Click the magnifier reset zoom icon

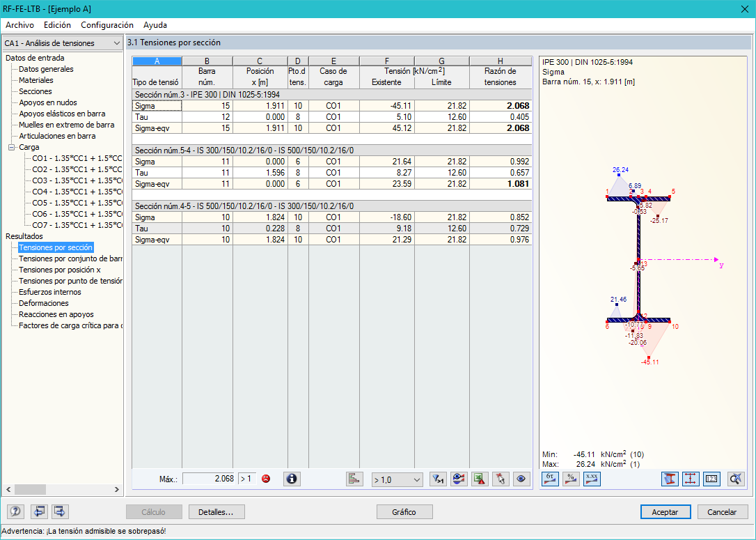[736, 479]
